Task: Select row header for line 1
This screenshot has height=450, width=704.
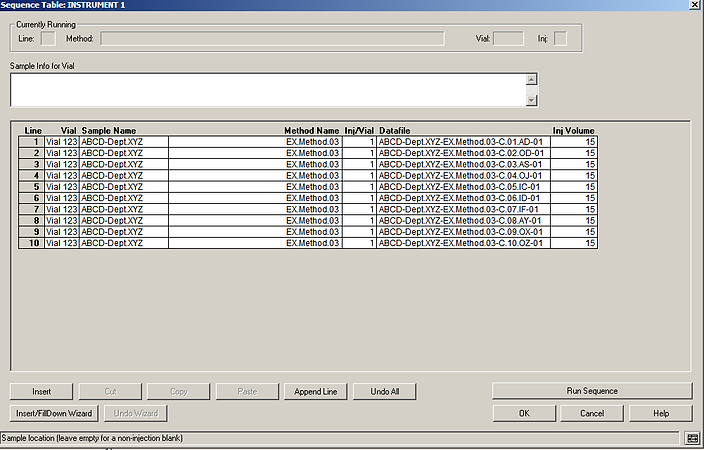Action: 31,142
